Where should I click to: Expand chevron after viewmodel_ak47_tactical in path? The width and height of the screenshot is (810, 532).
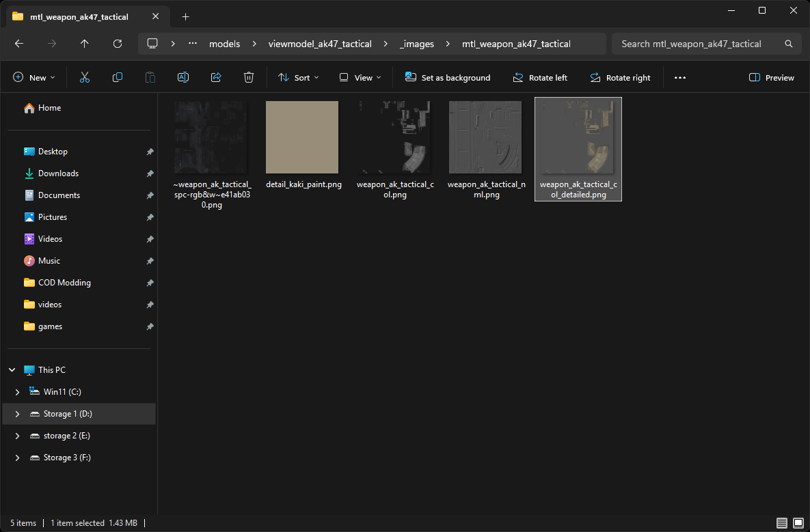coord(386,44)
